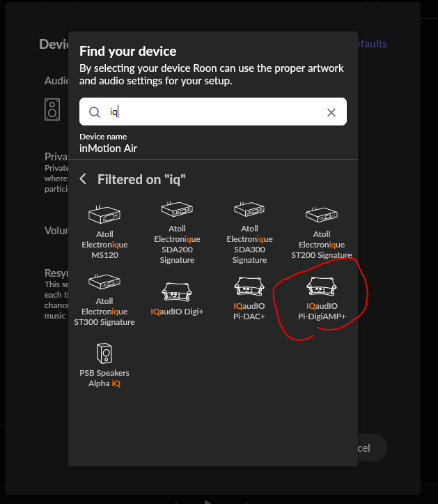Click the 'Pi-DigiAMP+' label text
This screenshot has width=438, height=504.
coord(322,316)
